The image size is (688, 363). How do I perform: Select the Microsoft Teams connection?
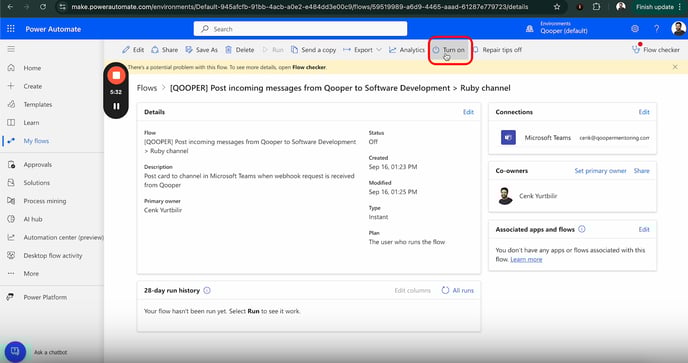[x=574, y=138]
